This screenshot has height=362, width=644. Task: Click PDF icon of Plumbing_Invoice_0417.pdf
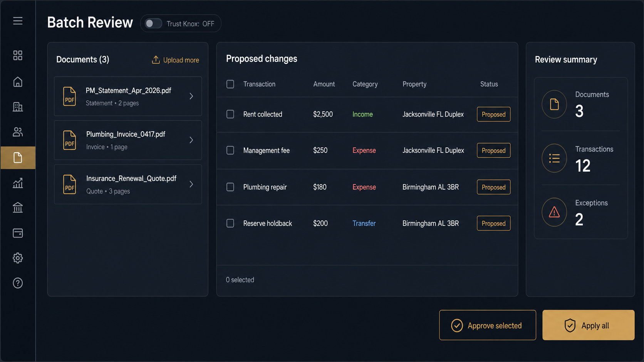pyautogui.click(x=69, y=140)
